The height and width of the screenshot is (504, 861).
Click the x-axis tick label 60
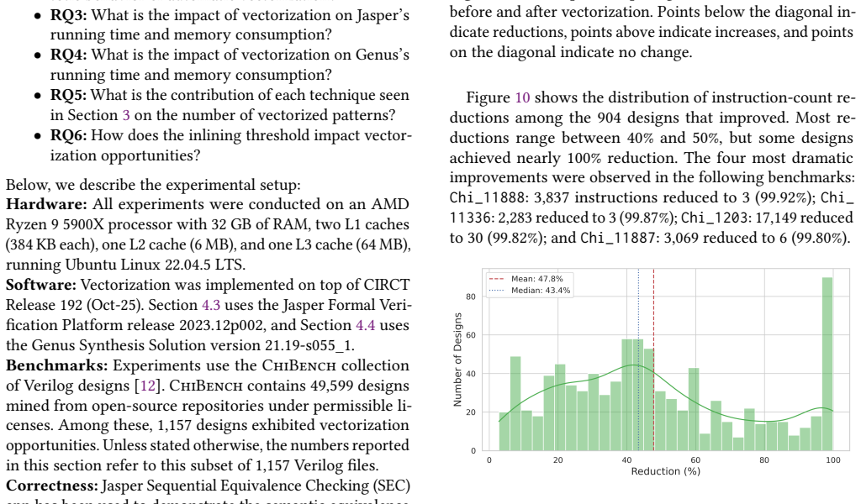tap(695, 460)
